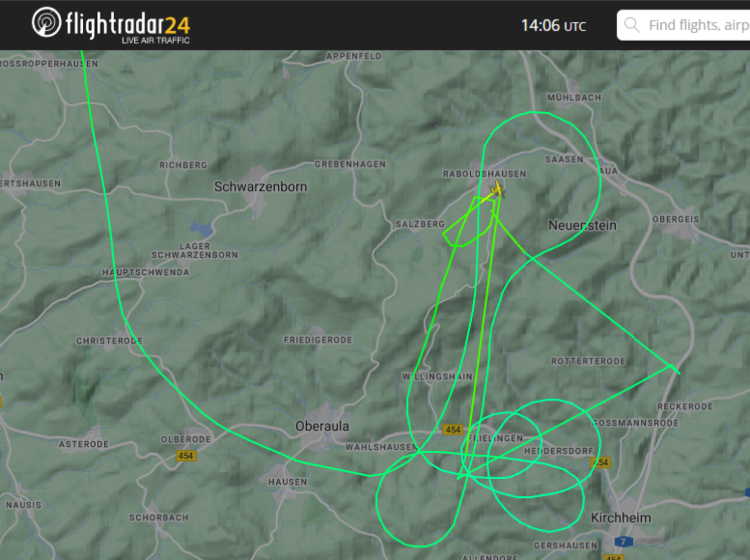This screenshot has height=560, width=750.
Task: Click the Christerode village label
Action: pyautogui.click(x=109, y=341)
